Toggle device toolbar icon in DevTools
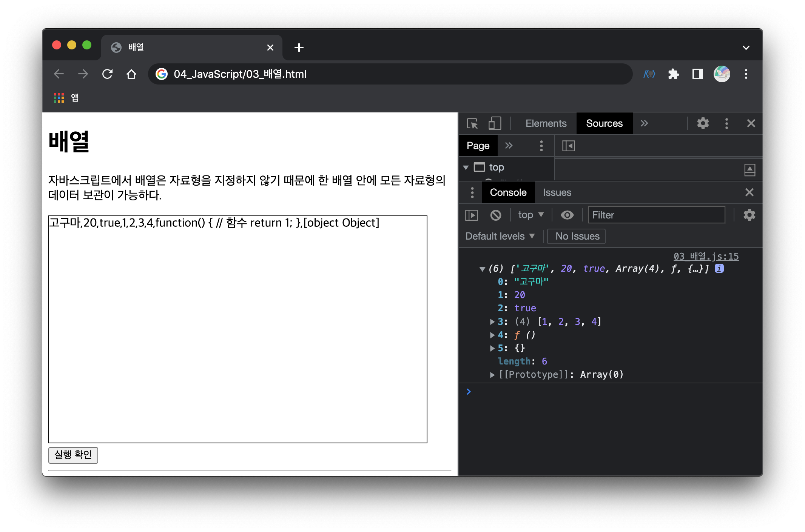805x532 pixels. (x=494, y=123)
